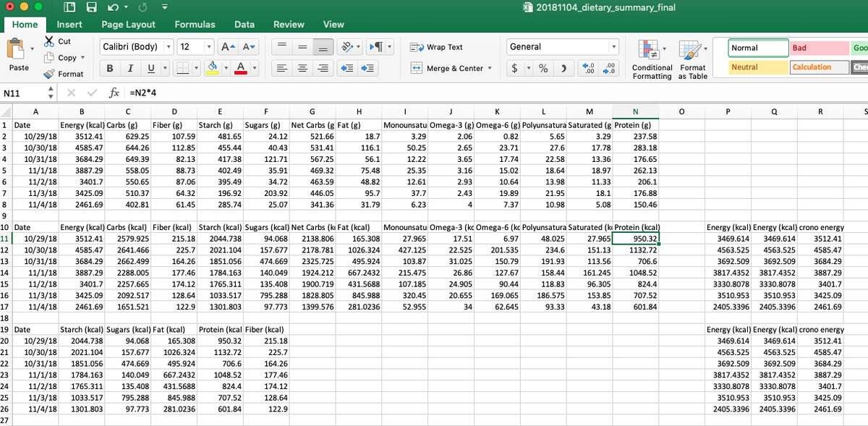Open the Calibri (Body) font dropdown

tap(169, 47)
